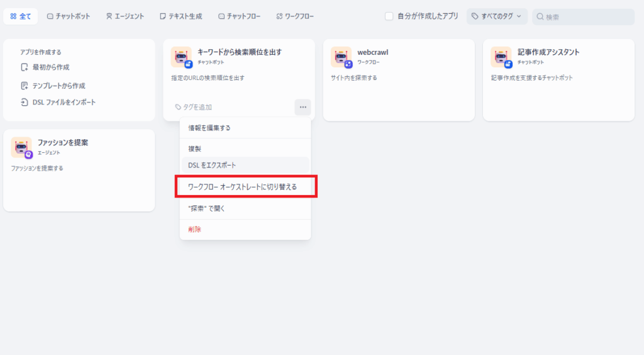Click the webcrawl app robot icon
644x355 pixels.
[x=341, y=57]
